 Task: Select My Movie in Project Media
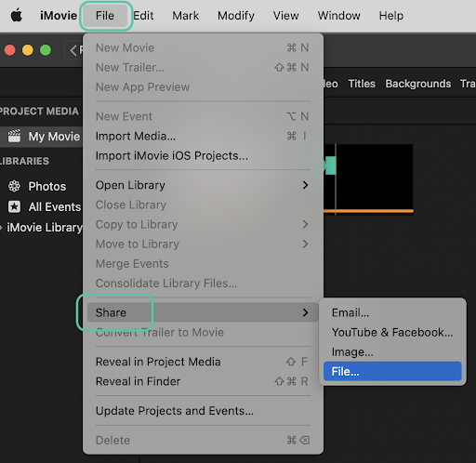pos(41,137)
